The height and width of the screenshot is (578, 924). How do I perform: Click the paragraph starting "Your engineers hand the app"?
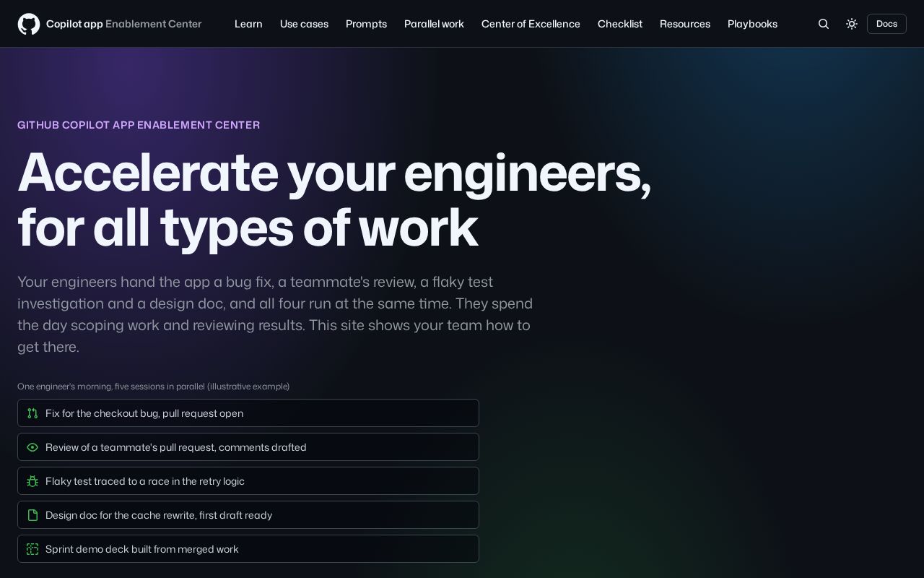coord(275,314)
